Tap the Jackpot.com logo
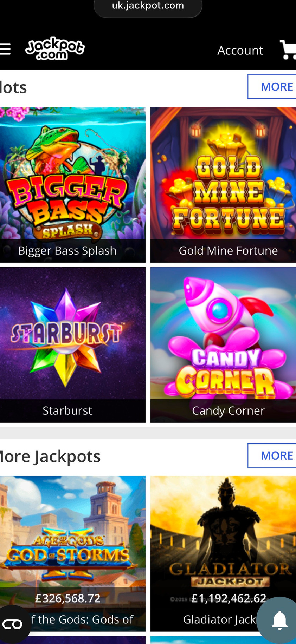This screenshot has width=296, height=644. (x=55, y=48)
